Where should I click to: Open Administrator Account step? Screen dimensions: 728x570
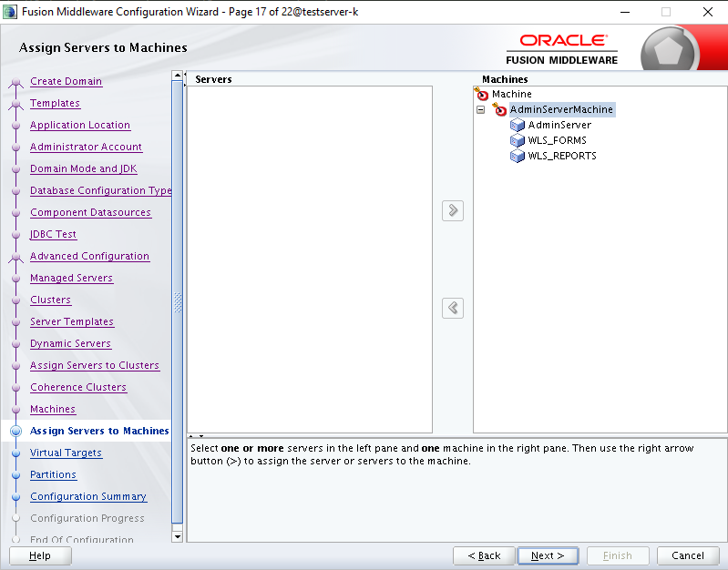(86, 147)
